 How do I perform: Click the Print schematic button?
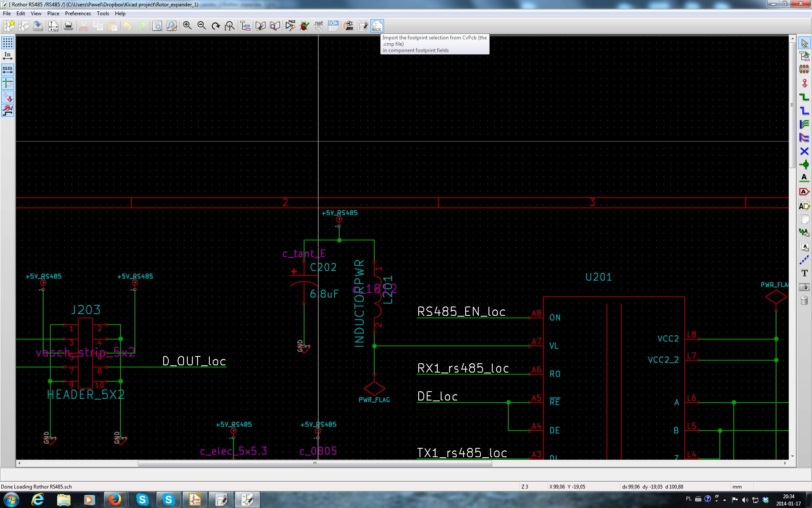pyautogui.click(x=68, y=26)
